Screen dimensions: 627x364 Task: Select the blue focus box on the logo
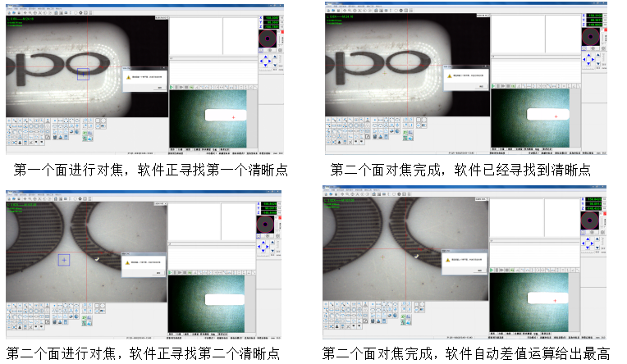pyautogui.click(x=83, y=74)
